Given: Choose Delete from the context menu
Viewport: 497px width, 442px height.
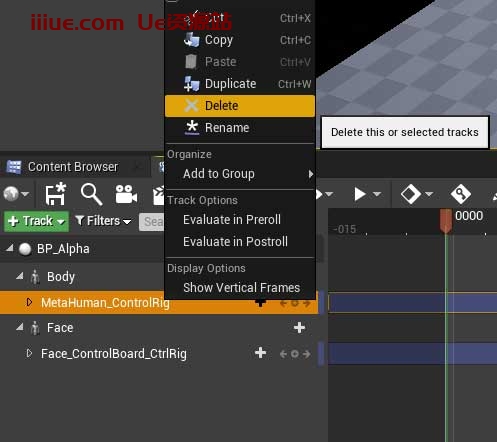Looking at the screenshot, I should pyautogui.click(x=240, y=106).
